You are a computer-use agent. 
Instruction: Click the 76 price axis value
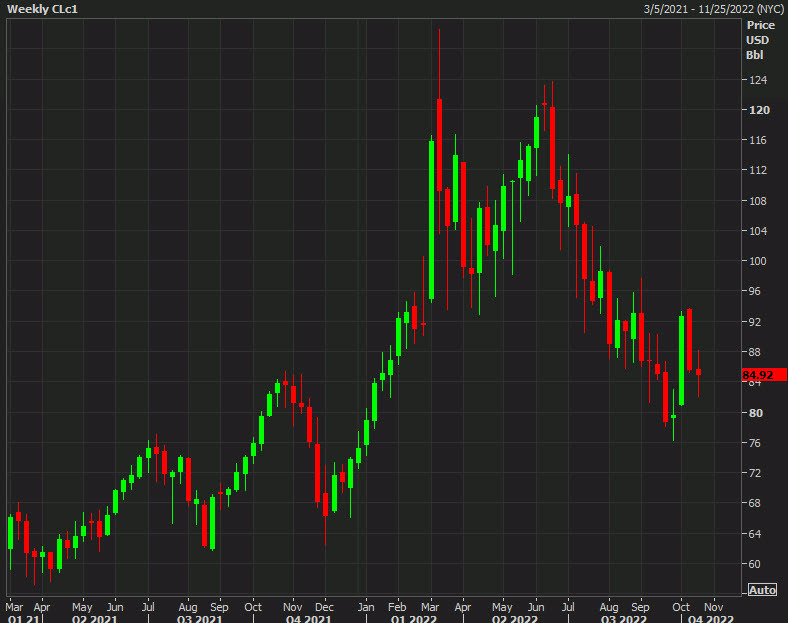click(x=755, y=443)
